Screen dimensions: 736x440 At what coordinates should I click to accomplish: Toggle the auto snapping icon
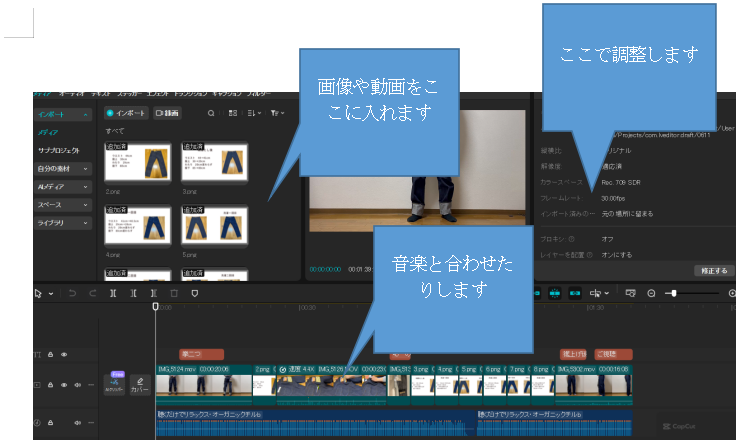[555, 293]
